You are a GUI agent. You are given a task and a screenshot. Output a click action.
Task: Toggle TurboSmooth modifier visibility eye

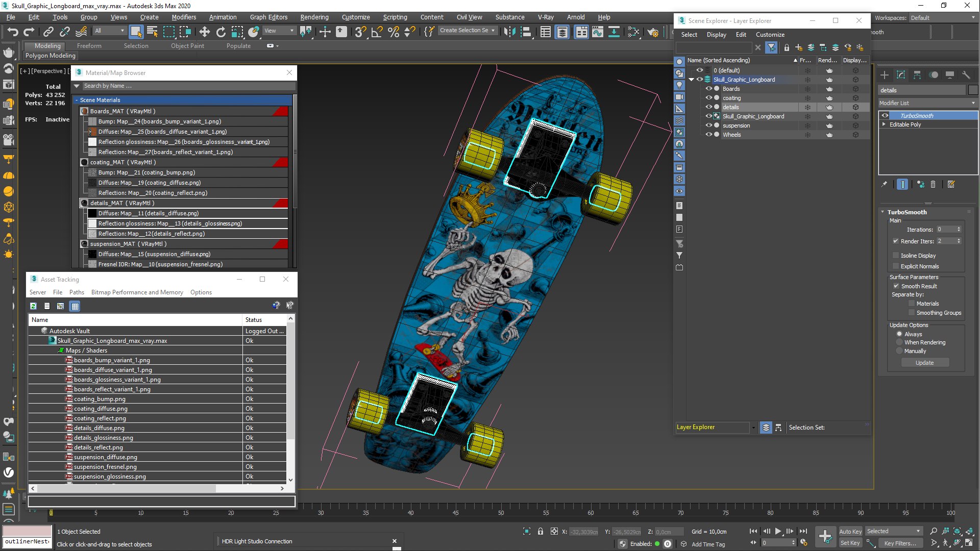tap(885, 116)
